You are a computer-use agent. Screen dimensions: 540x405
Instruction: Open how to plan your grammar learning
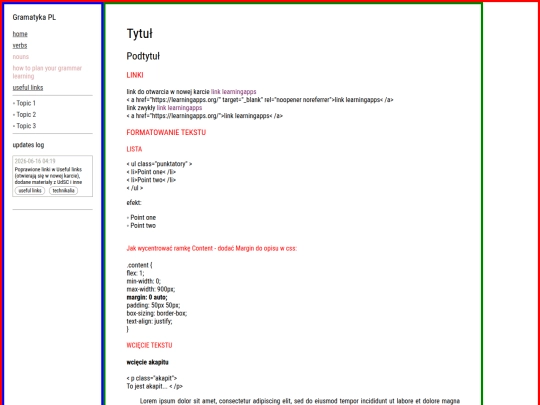(x=47, y=72)
